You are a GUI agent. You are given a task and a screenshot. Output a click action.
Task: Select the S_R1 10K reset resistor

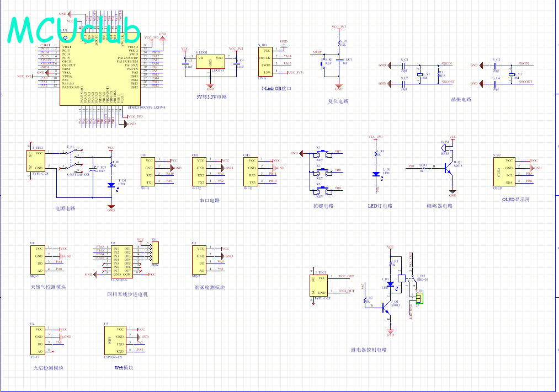pos(339,43)
